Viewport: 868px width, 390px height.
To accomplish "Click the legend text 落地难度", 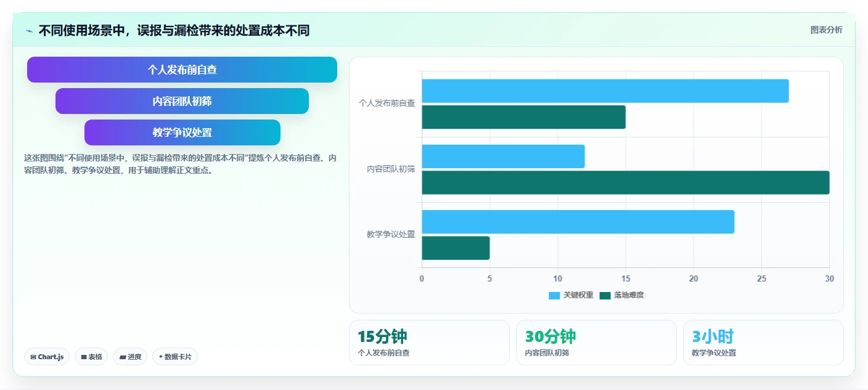I will pos(629,296).
